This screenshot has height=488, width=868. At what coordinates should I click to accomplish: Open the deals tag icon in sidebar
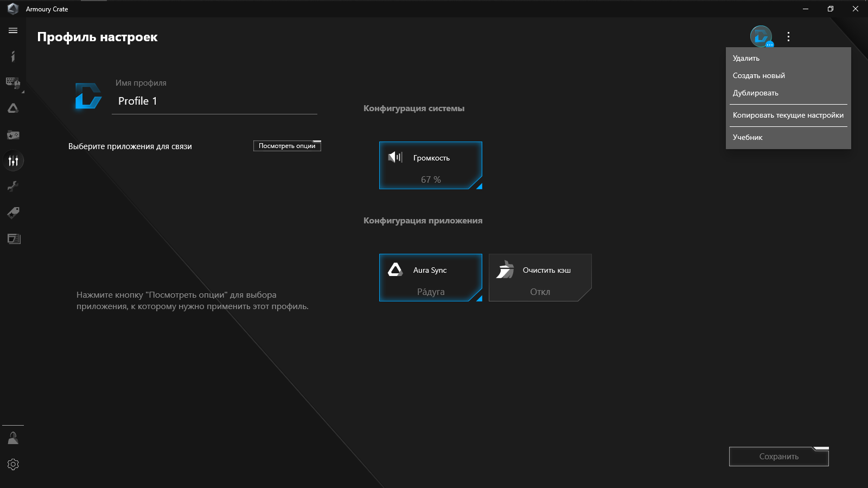click(13, 213)
